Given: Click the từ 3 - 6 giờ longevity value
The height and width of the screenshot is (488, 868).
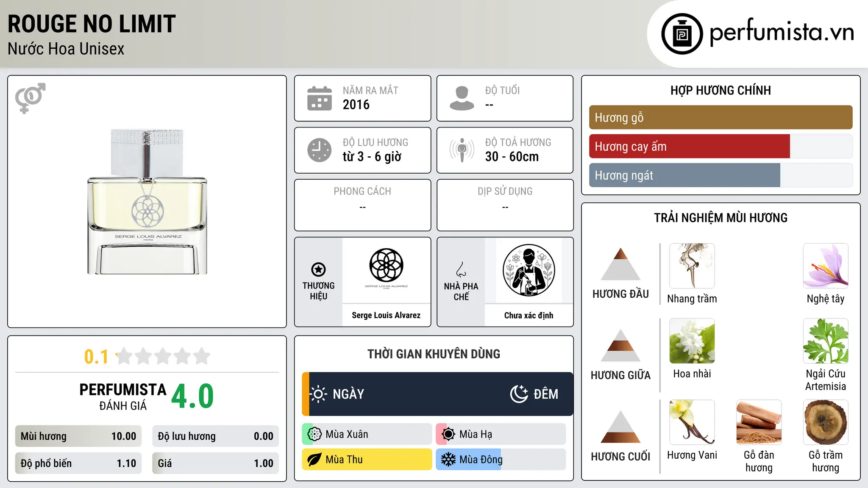Looking at the screenshot, I should point(372,157).
